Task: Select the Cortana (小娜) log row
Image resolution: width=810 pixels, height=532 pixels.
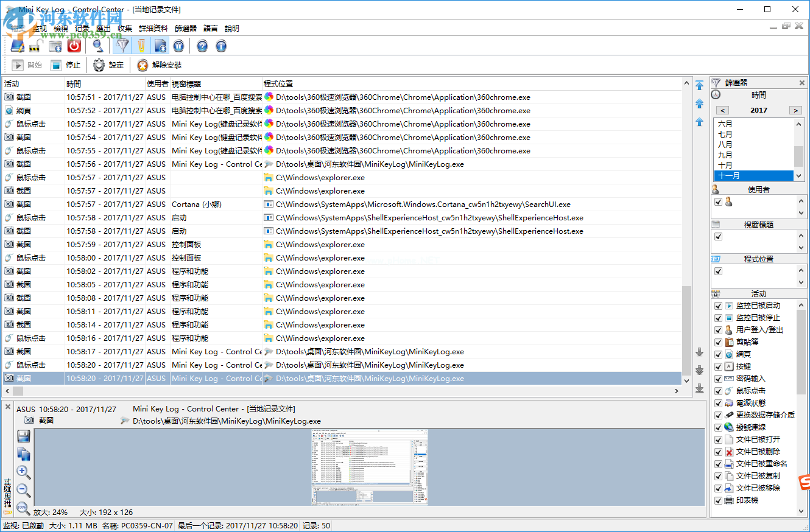Action: point(342,205)
